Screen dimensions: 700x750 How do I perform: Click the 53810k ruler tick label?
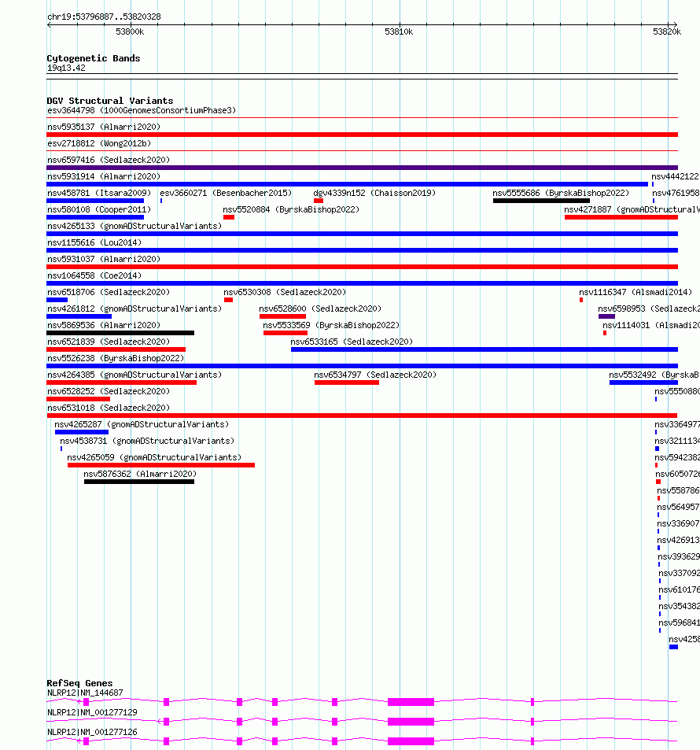399,31
